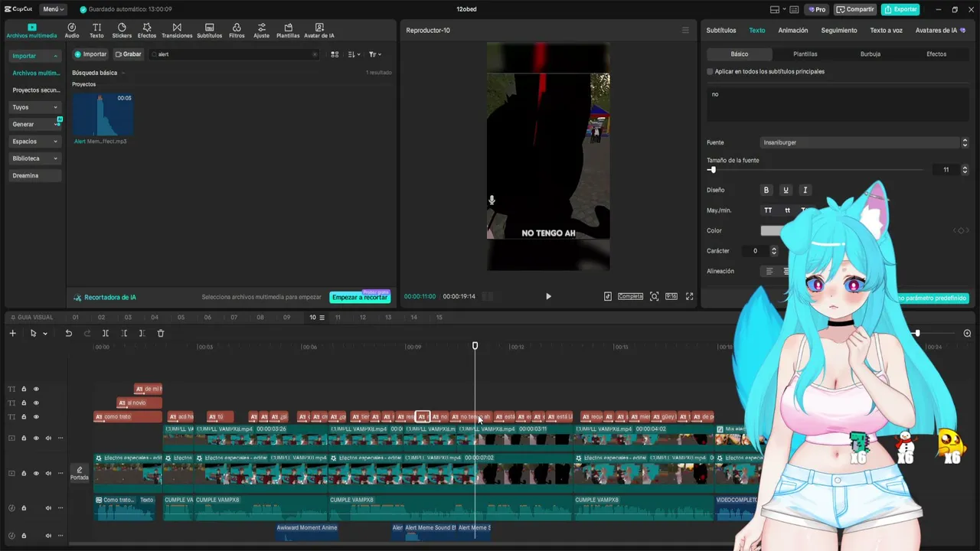The width and height of the screenshot is (980, 551).
Task: Lock the 'de mi h' text track
Action: (24, 389)
